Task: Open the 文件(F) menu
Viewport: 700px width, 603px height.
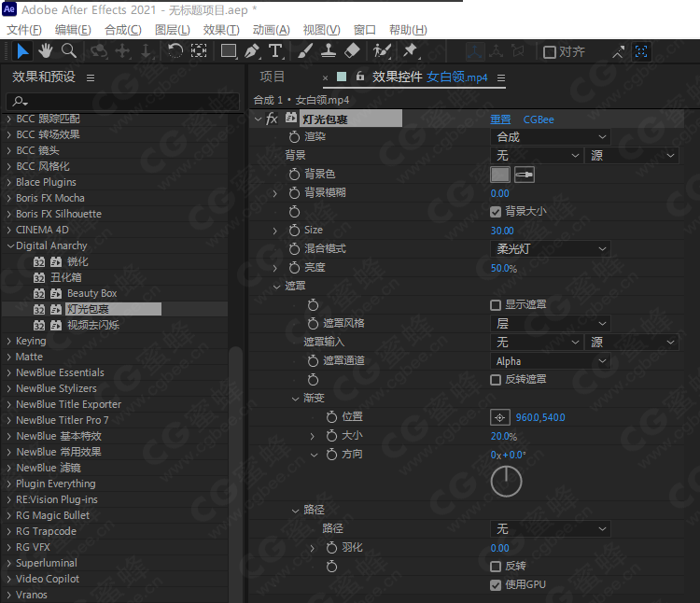Action: 24,30
